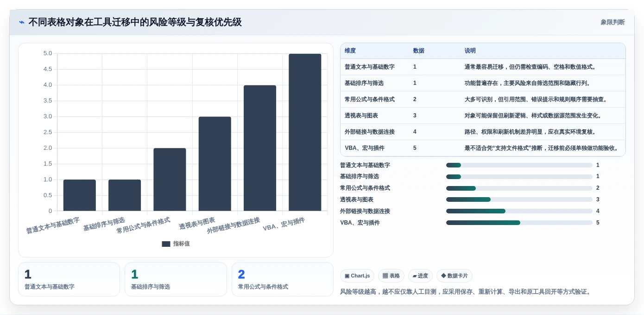Click the bar for 基础排序与筛选
The height and width of the screenshot is (315, 644).
click(x=125, y=195)
